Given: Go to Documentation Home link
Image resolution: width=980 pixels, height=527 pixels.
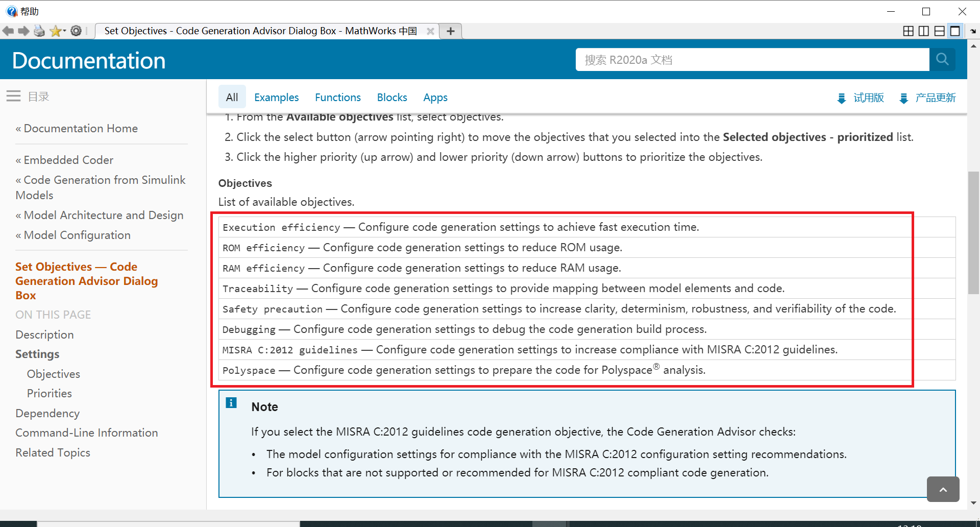Looking at the screenshot, I should 81,128.
